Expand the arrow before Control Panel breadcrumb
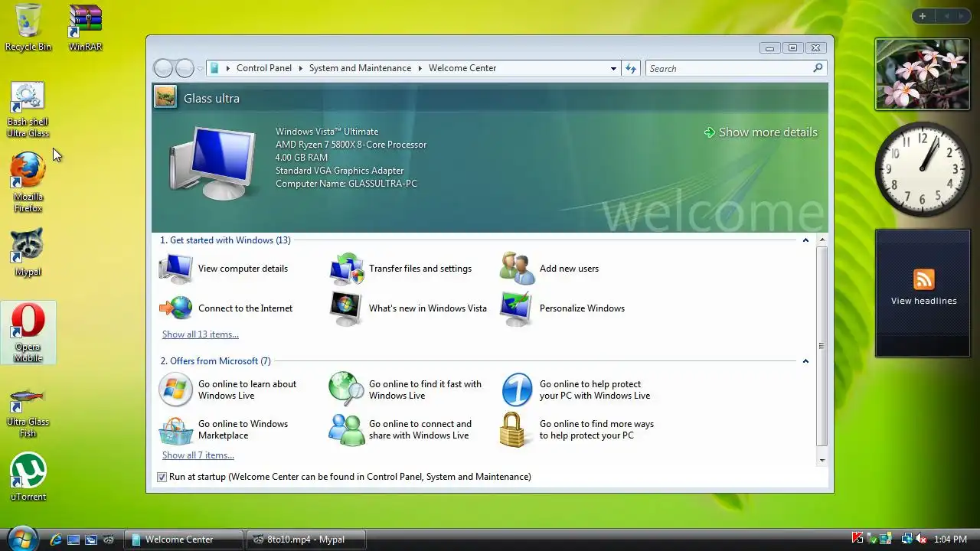Image resolution: width=980 pixels, height=551 pixels. (x=227, y=68)
